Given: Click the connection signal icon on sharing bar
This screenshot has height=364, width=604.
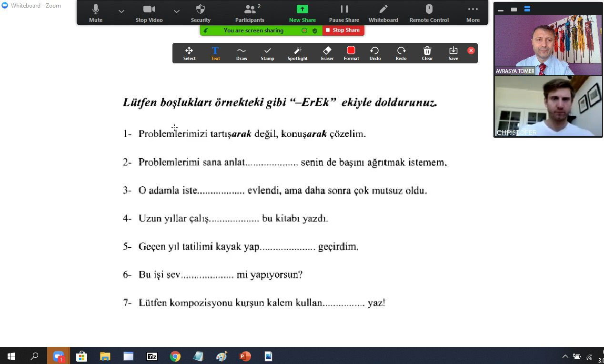Looking at the screenshot, I should pos(206,30).
